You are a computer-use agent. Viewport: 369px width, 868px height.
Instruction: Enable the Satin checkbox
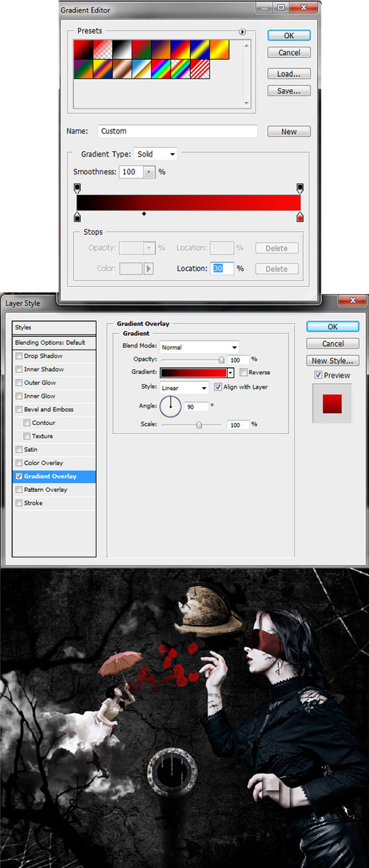click(x=19, y=449)
